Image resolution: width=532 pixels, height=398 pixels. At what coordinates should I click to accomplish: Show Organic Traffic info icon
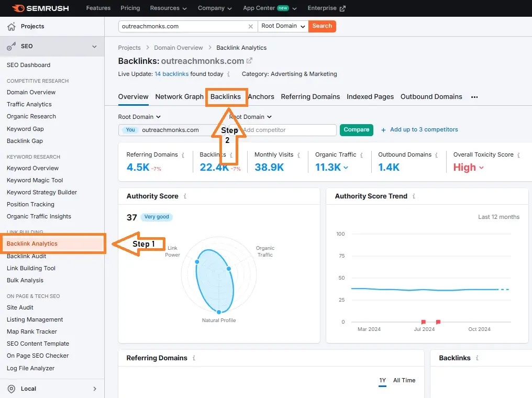pos(361,155)
